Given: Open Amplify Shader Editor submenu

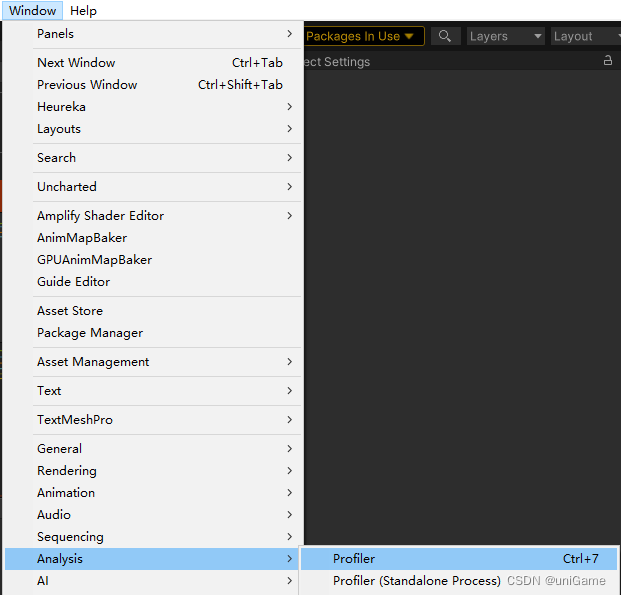Looking at the screenshot, I should [x=152, y=216].
